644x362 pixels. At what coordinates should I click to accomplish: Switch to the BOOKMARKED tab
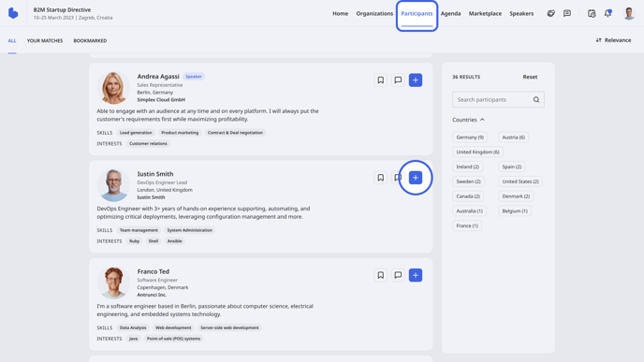(90, 40)
